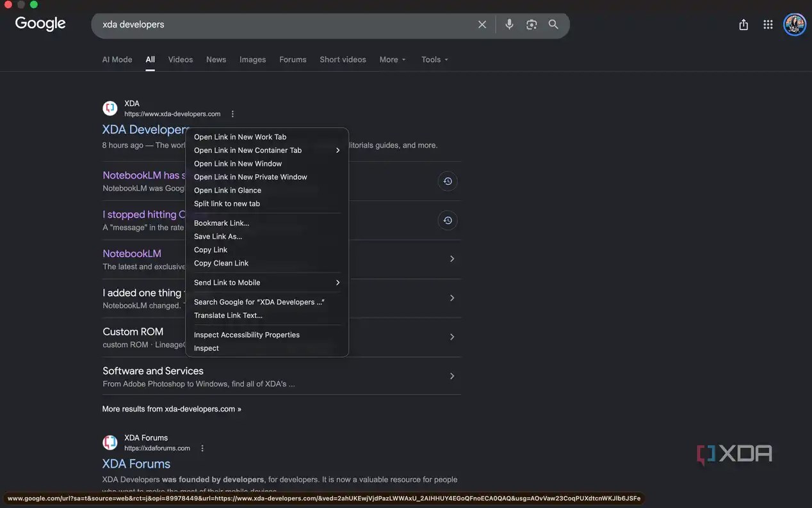Choose Save Link As… menu entry
Image resolution: width=812 pixels, height=508 pixels.
tap(267, 237)
